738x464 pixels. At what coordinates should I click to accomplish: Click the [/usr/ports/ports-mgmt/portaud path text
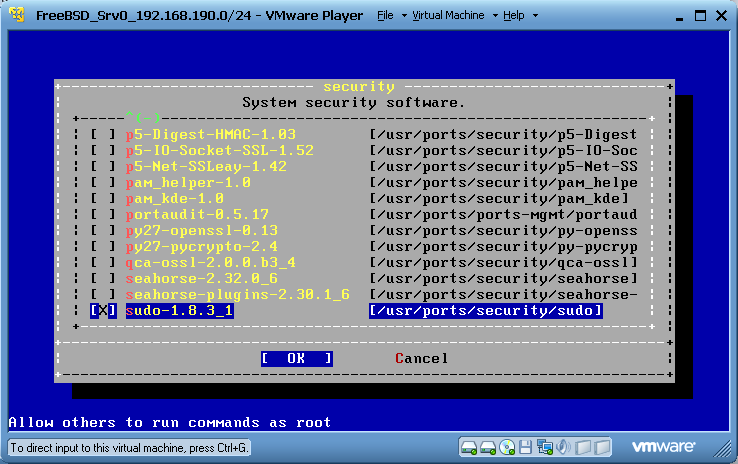click(x=504, y=215)
